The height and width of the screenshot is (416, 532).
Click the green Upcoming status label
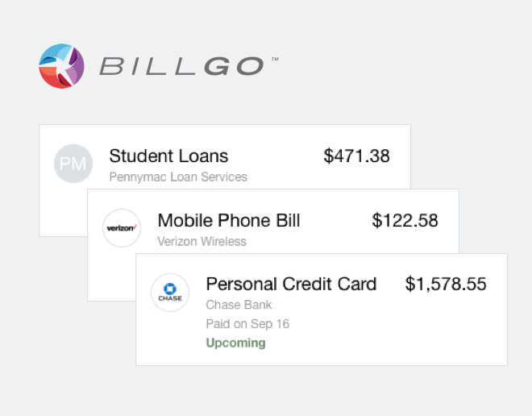pos(236,343)
